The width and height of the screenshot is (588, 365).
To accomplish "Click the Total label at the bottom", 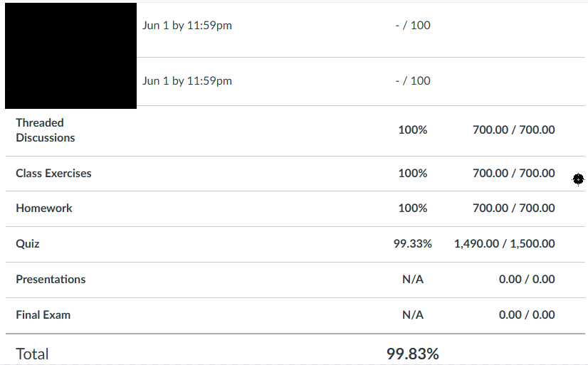I will 32,354.
